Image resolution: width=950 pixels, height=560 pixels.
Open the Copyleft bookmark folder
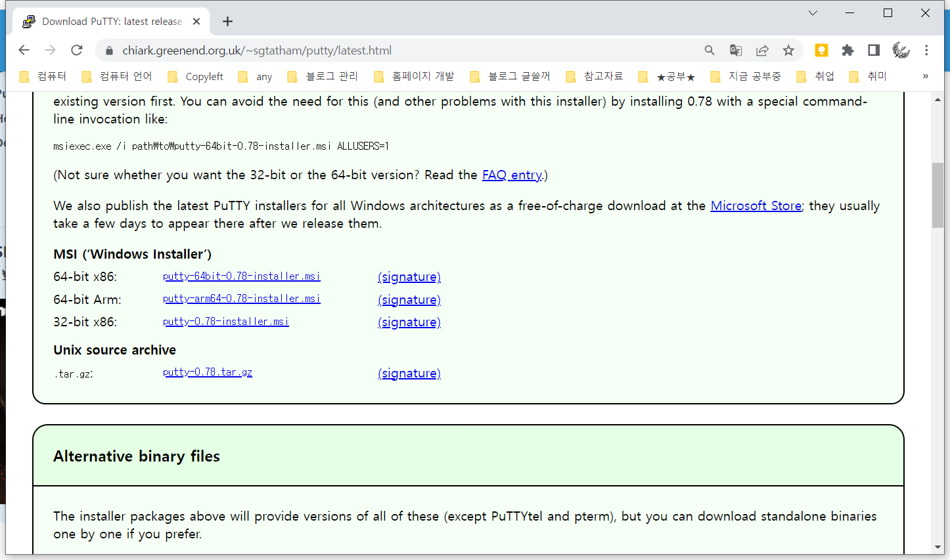point(195,77)
